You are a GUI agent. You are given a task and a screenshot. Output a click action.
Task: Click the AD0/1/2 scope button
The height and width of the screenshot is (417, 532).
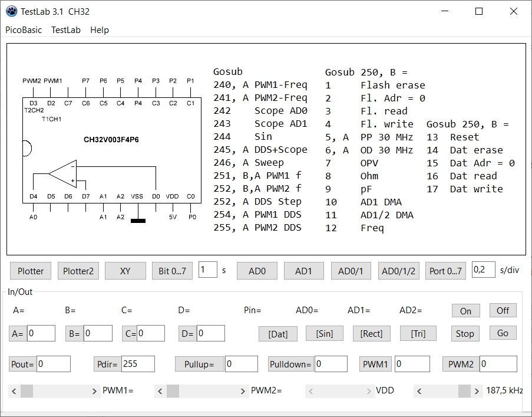point(398,271)
